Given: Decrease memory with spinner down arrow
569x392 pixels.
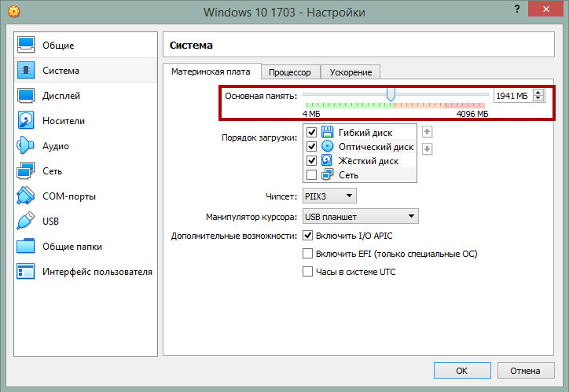Looking at the screenshot, I should pyautogui.click(x=538, y=99).
